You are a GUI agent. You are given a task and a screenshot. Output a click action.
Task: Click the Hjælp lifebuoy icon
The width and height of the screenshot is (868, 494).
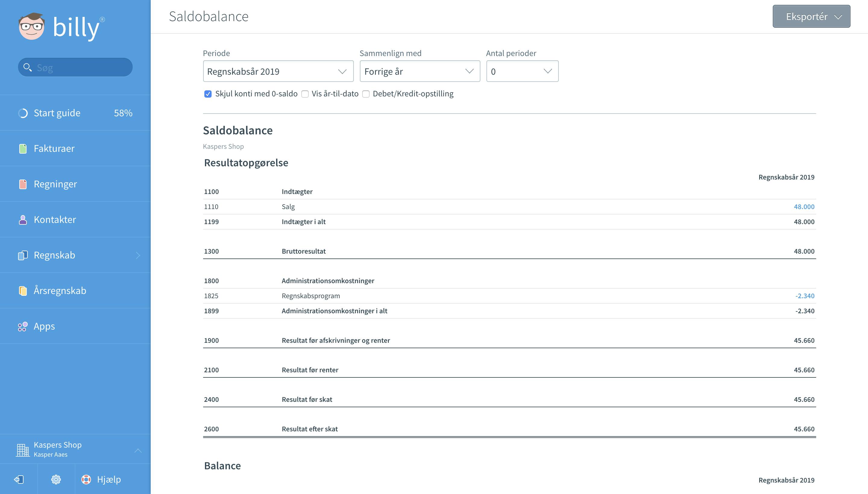pyautogui.click(x=86, y=480)
